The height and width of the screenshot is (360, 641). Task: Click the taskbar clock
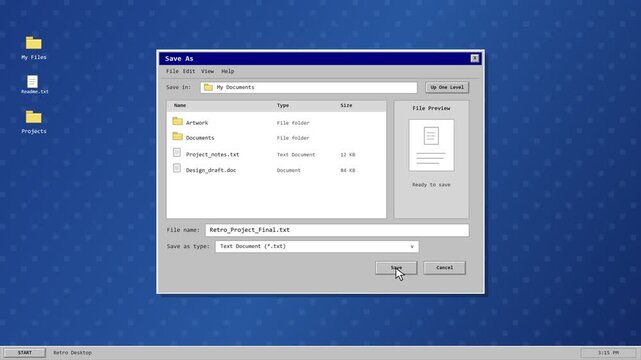608,352
